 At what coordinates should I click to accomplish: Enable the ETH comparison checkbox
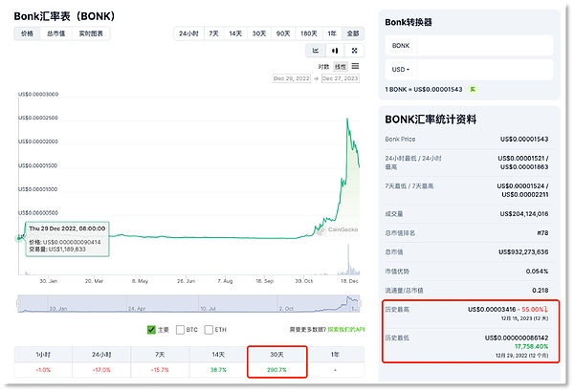[x=208, y=330]
